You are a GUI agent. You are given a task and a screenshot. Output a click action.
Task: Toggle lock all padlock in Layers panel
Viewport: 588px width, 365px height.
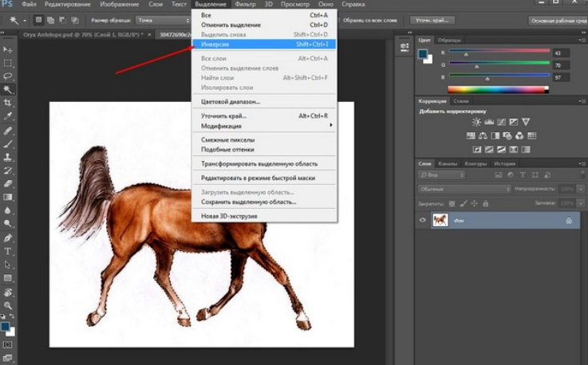pos(486,203)
